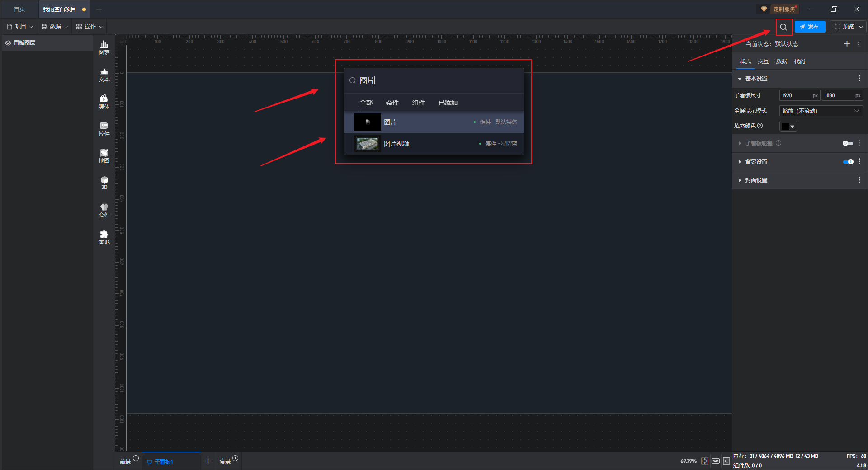Click the chevron arrow next to the add-state plus
This screenshot has width=868, height=470.
click(x=858, y=44)
